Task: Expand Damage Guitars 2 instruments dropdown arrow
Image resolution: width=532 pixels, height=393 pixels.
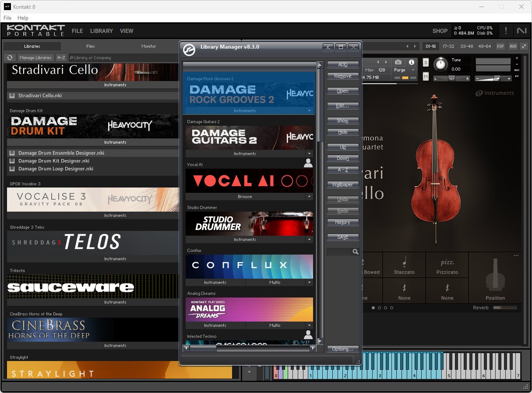Action: click(x=309, y=154)
